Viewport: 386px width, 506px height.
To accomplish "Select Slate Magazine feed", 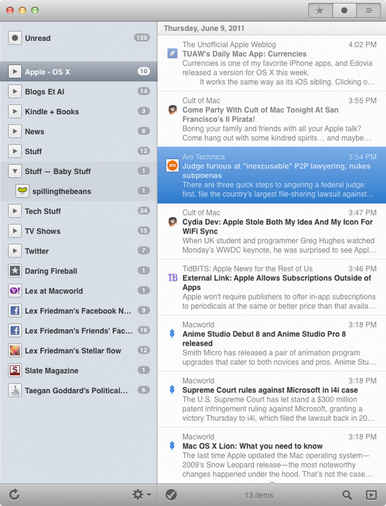I will pos(79,370).
